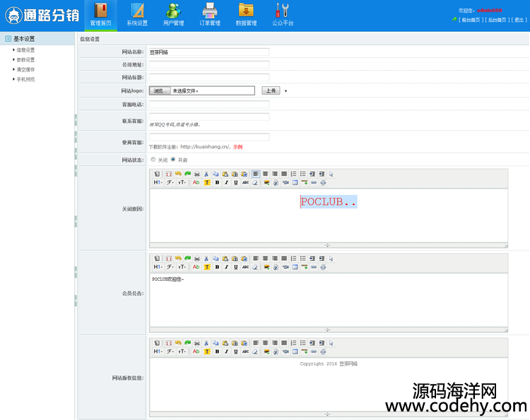This screenshot has width=530, height=420.
Task: Open H1 heading dropdown in 关闭原因 editor
Action: (158, 182)
